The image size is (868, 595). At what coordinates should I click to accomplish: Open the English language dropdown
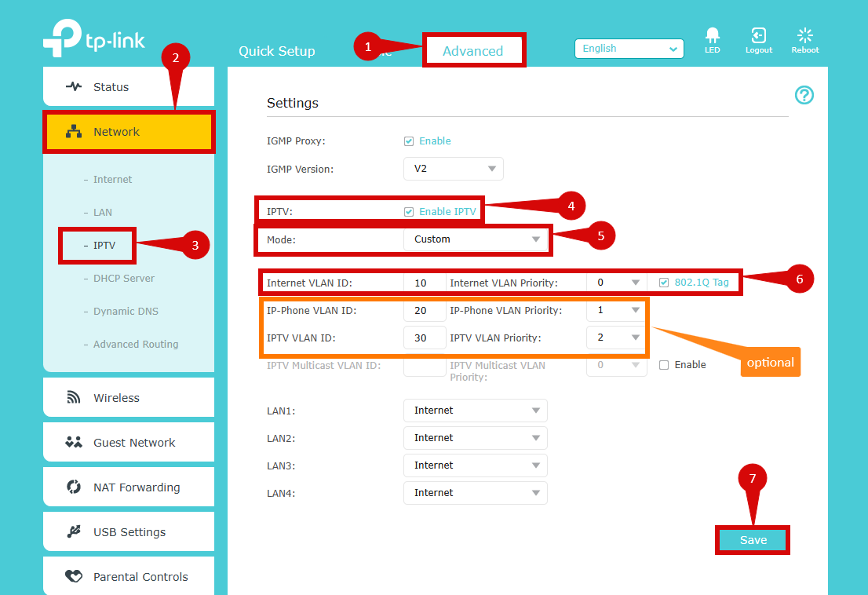629,49
